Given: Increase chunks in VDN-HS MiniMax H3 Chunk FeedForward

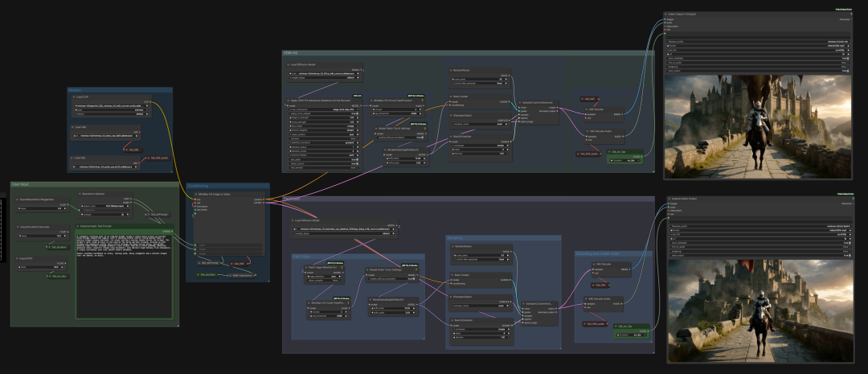Looking at the screenshot, I should coord(420,109).
